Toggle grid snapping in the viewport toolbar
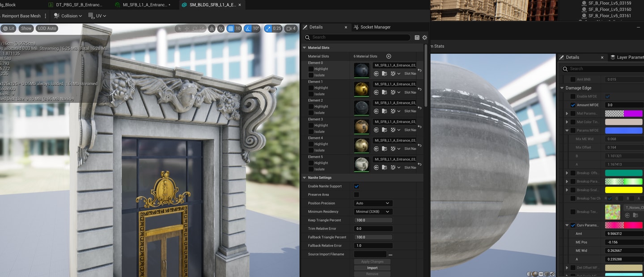The height and width of the screenshot is (277, 644). 231,29
